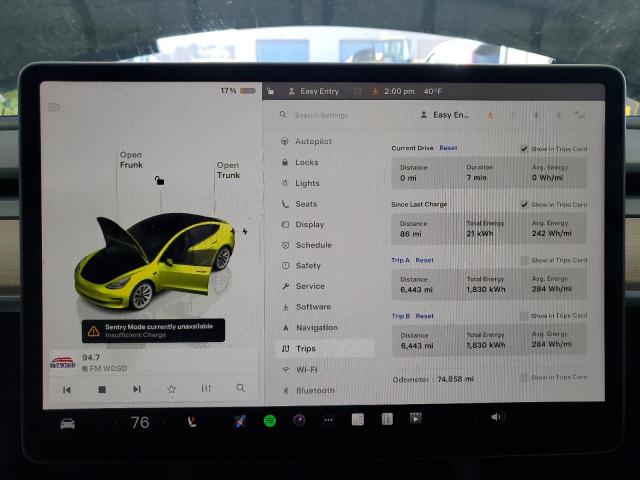
Task: Open the media player app with play symbol
Action: (x=416, y=418)
